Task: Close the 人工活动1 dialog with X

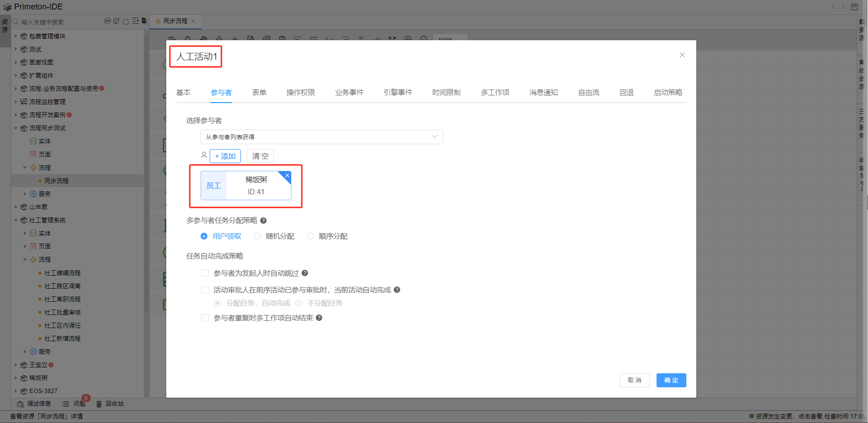Action: point(682,55)
